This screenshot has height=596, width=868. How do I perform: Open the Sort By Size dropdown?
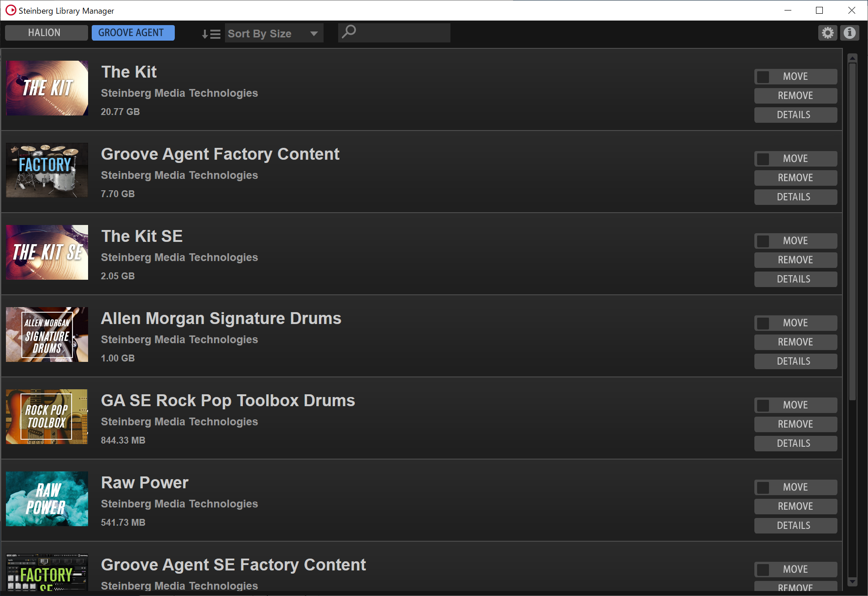click(x=274, y=33)
